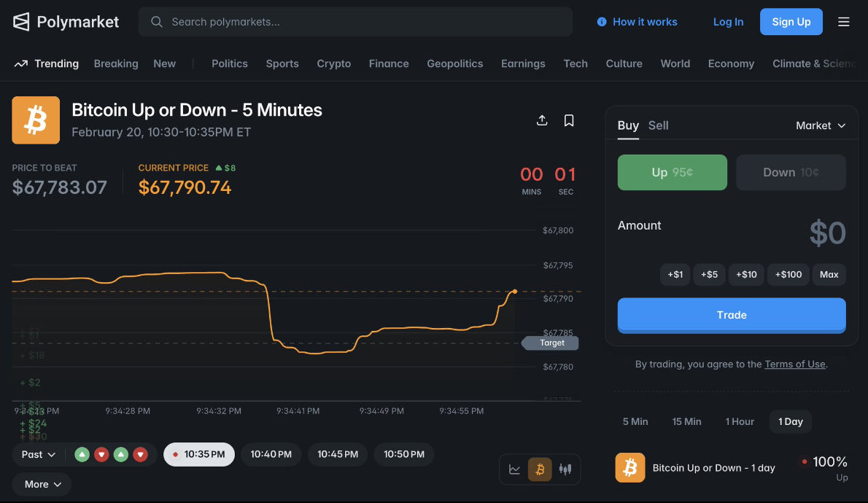This screenshot has height=503, width=868.
Task: Open the hamburger menu icon
Action: coord(844,22)
